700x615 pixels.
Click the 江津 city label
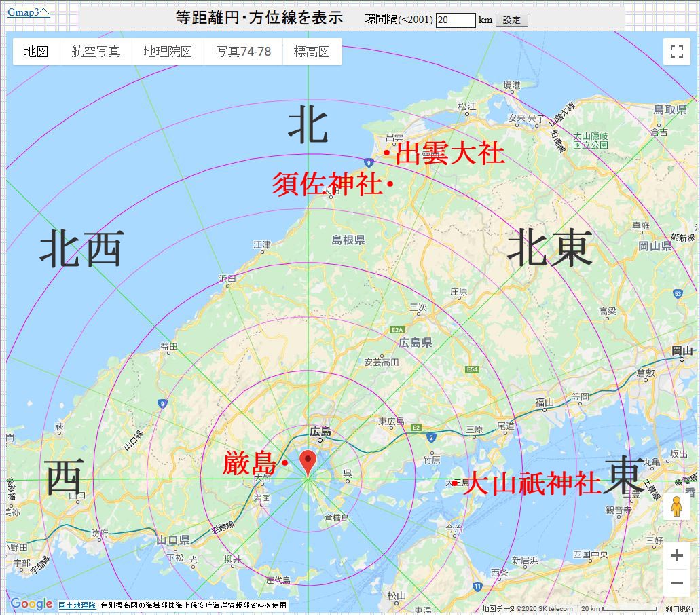coord(261,244)
